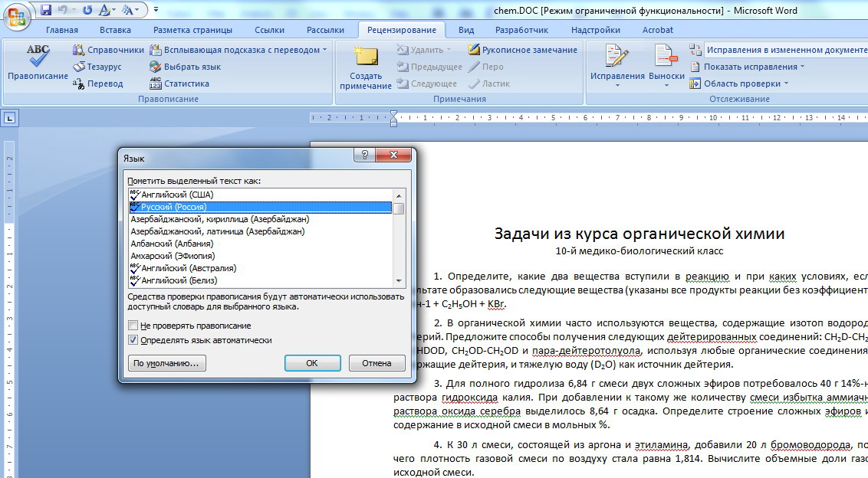The height and width of the screenshot is (478, 868).
Task: Run the Правописание spelling check
Action: (38, 63)
